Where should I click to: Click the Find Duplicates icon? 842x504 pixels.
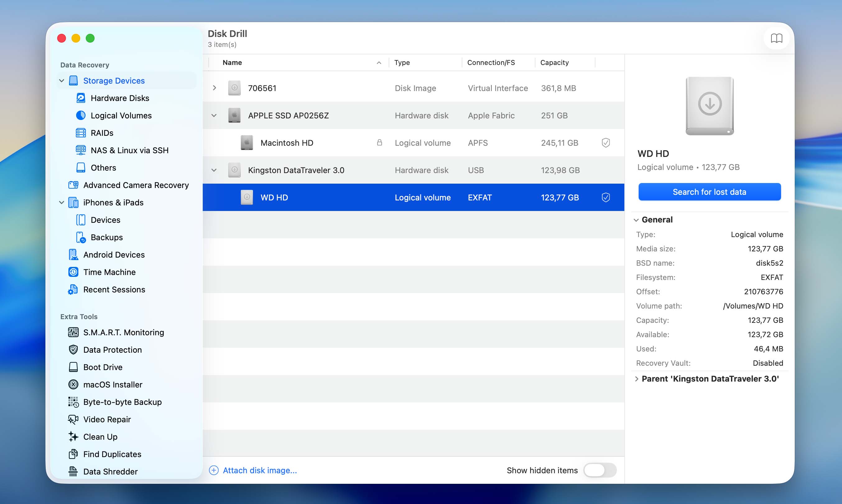click(x=73, y=454)
